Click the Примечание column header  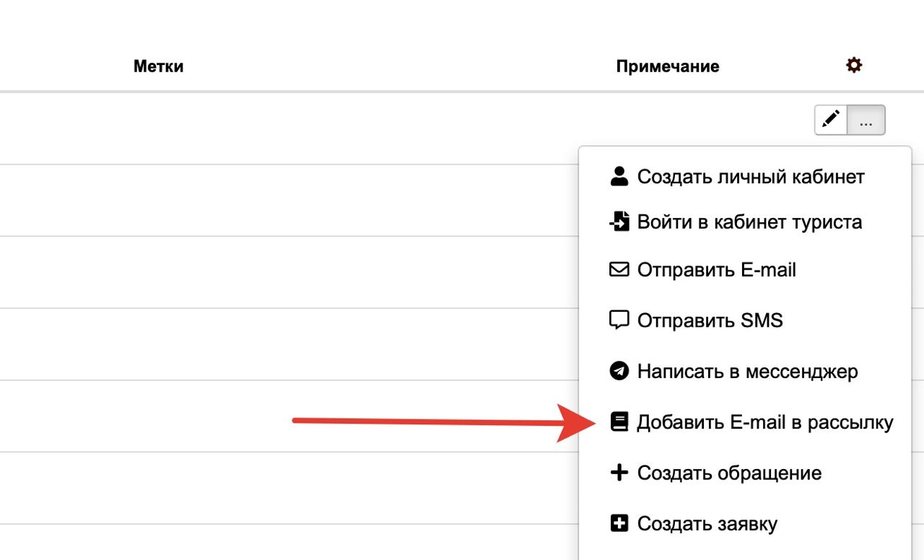pos(668,66)
